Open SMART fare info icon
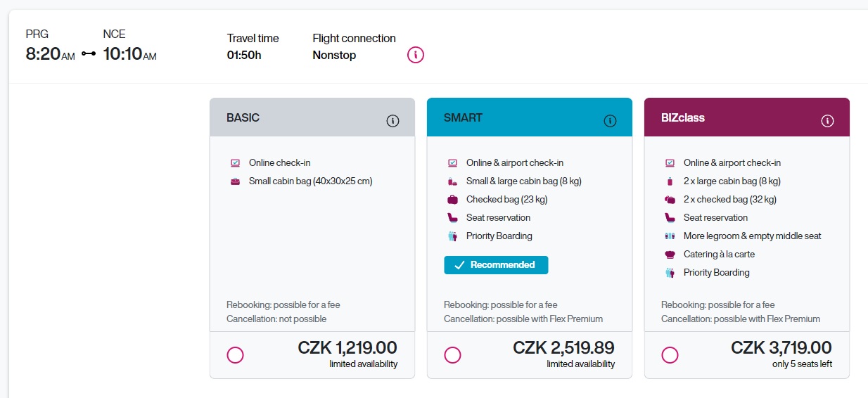Viewport: 868px width, 398px height. pos(610,121)
